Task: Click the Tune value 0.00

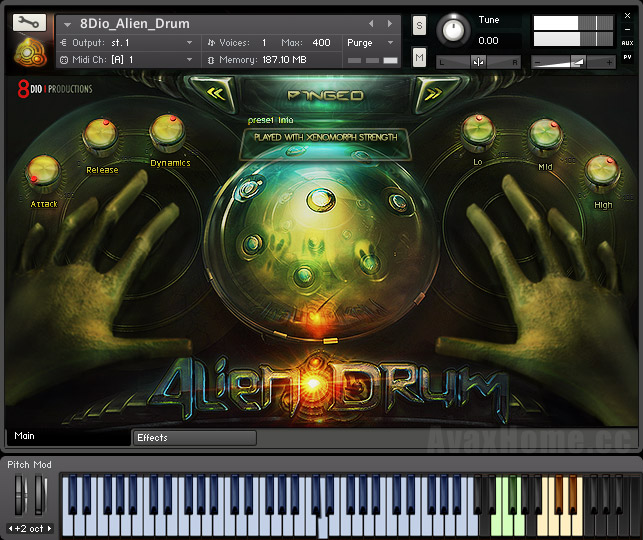Action: 488,41
